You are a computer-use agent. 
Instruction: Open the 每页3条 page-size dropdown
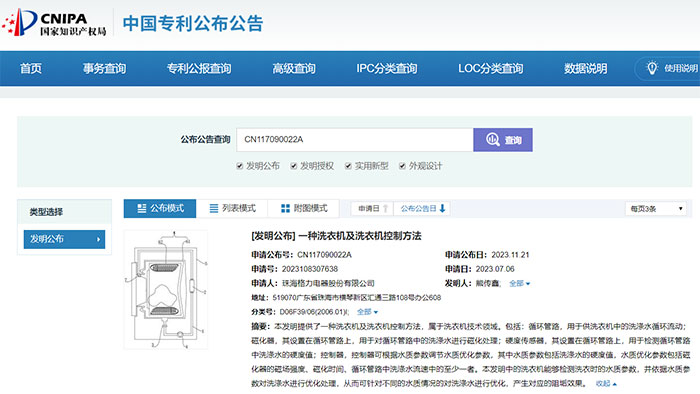click(656, 209)
